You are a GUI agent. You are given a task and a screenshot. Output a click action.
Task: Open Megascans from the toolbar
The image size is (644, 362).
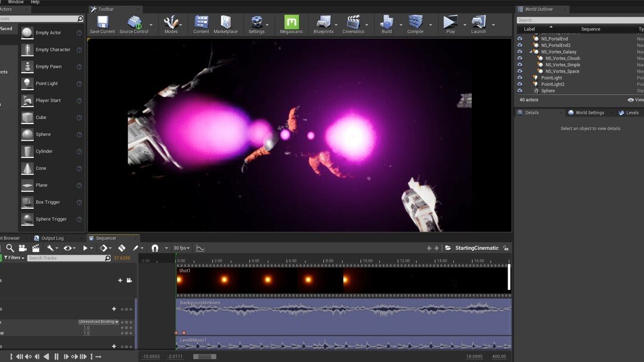[291, 24]
